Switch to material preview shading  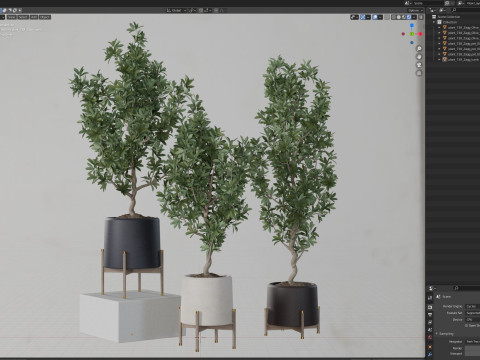point(404,17)
